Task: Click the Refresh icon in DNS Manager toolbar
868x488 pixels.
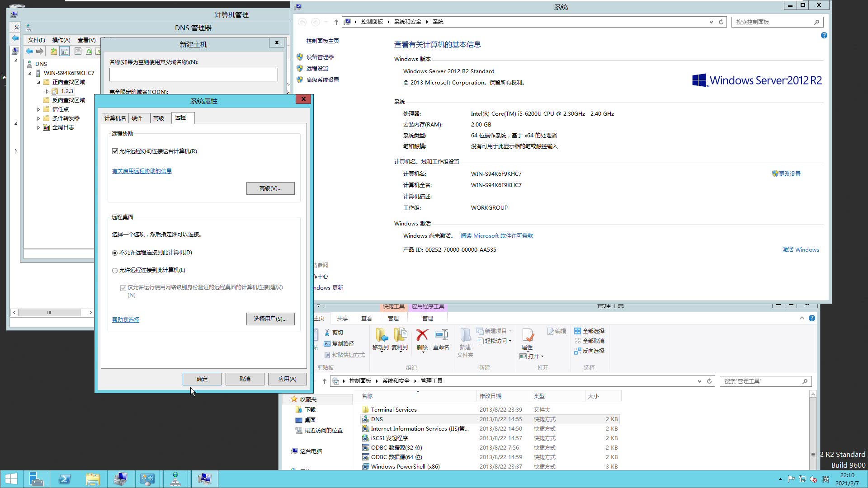Action: pyautogui.click(x=88, y=51)
